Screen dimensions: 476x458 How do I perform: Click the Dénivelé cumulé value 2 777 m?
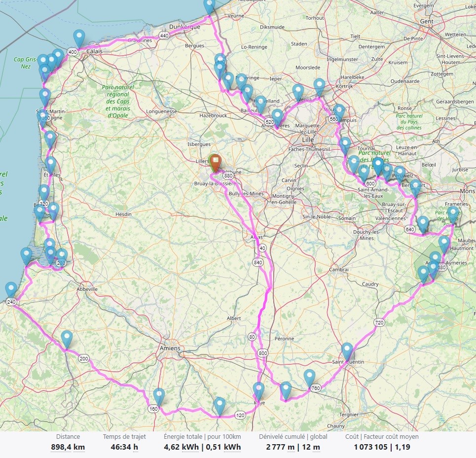[x=278, y=447]
